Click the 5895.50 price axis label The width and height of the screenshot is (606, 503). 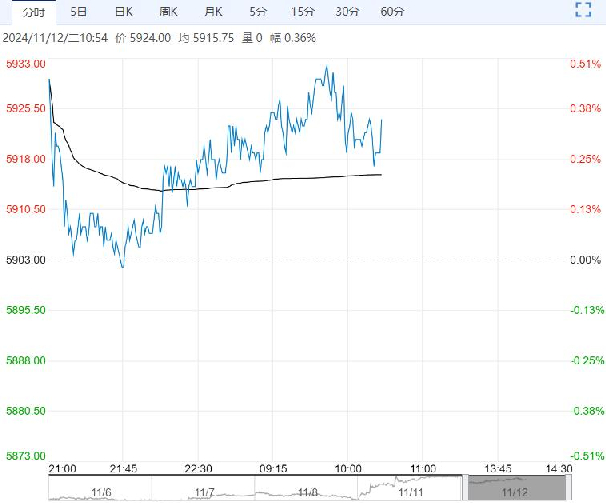tap(26, 310)
